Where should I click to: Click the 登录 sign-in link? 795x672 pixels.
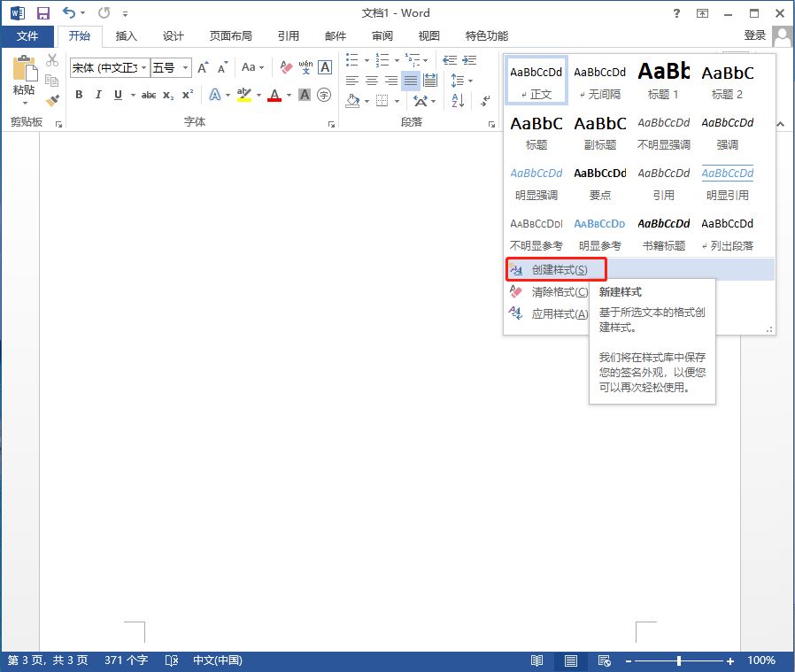click(x=754, y=35)
